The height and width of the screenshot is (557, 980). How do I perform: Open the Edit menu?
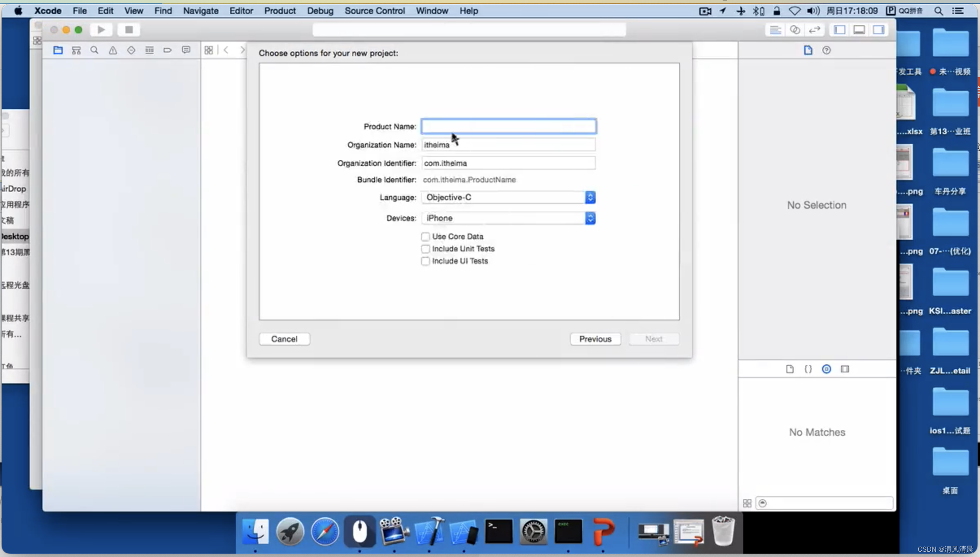[105, 11]
